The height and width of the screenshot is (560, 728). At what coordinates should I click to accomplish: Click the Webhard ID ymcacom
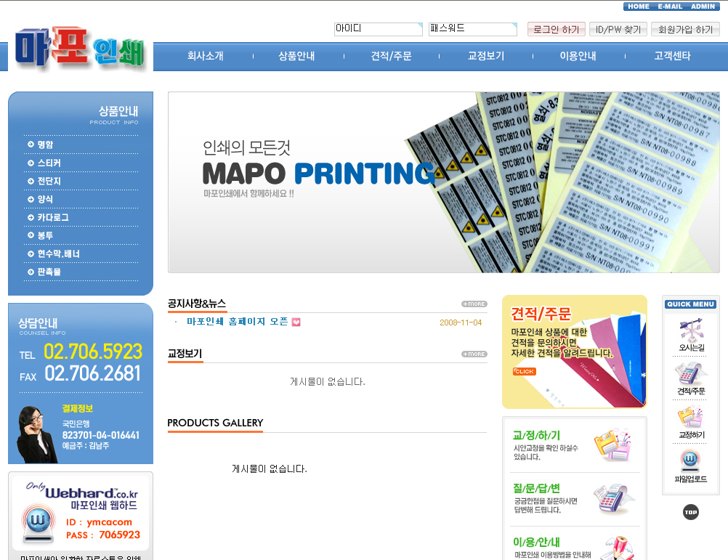110,522
